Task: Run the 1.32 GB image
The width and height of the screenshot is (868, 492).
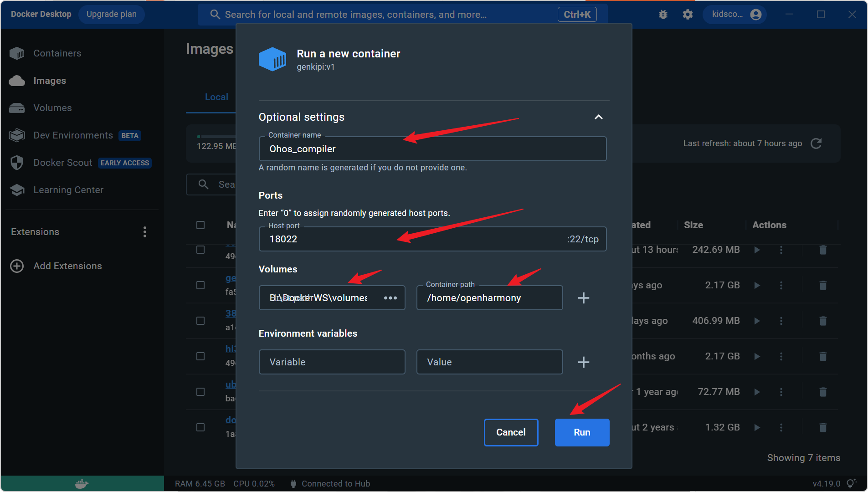Action: pos(757,427)
